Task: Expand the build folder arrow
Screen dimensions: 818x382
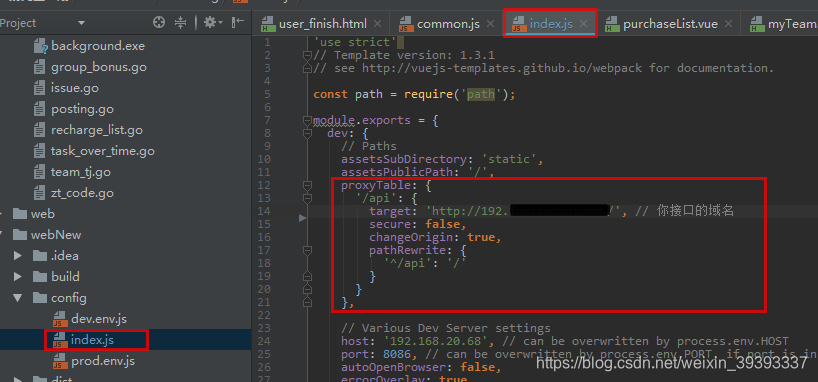Action: (x=18, y=277)
